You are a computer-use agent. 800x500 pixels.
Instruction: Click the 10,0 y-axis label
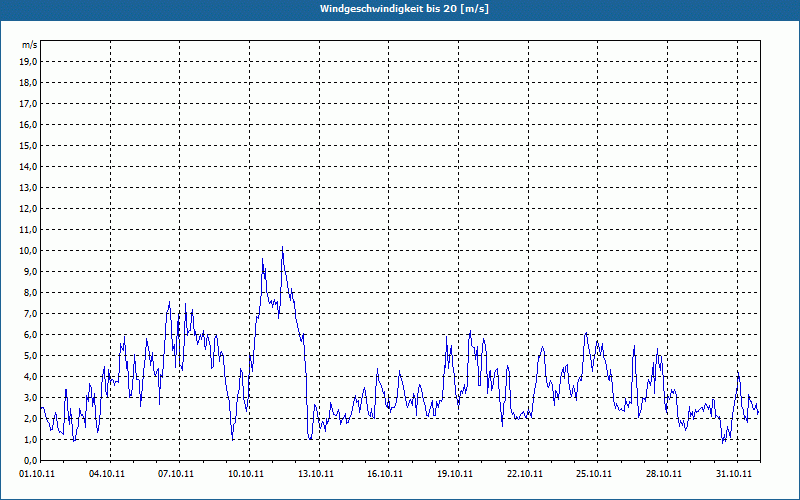(28, 251)
